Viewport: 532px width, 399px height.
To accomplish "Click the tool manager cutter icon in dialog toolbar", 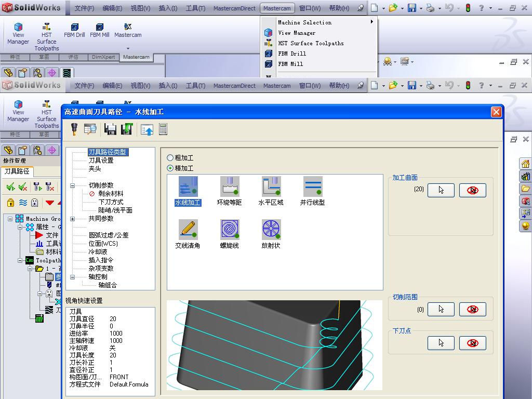I will 74,129.
